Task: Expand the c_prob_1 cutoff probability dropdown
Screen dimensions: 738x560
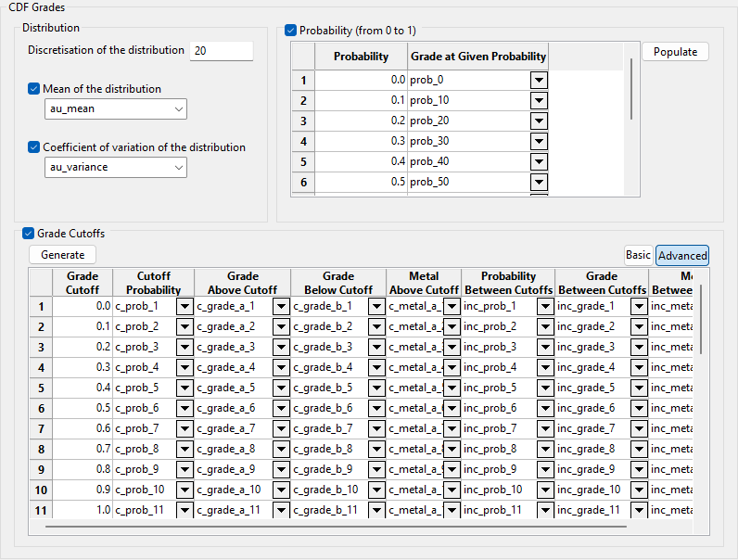Action: [x=184, y=306]
